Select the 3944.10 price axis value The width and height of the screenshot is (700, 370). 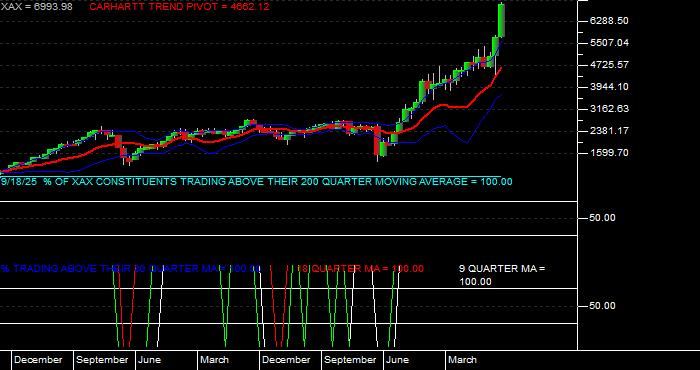pyautogui.click(x=609, y=87)
